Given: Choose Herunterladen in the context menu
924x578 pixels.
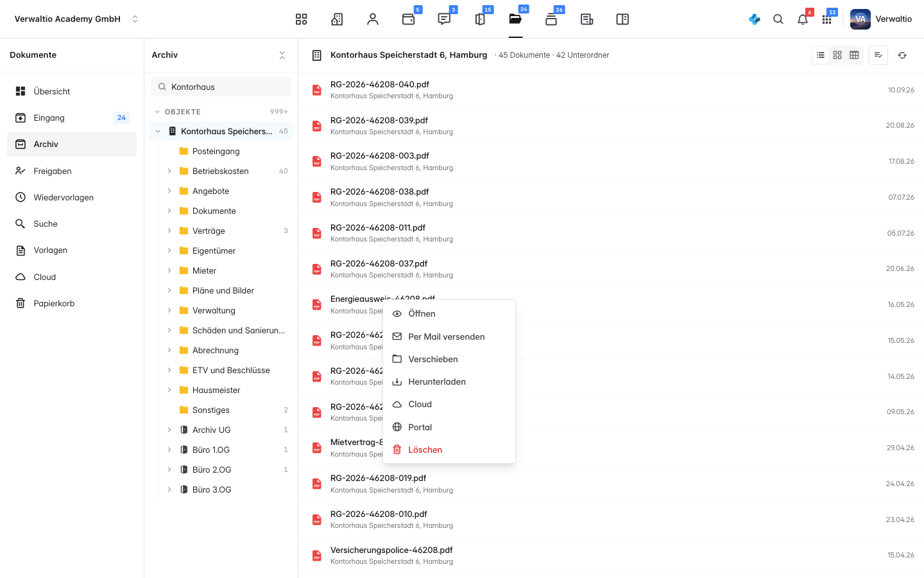Looking at the screenshot, I should click(449, 381).
